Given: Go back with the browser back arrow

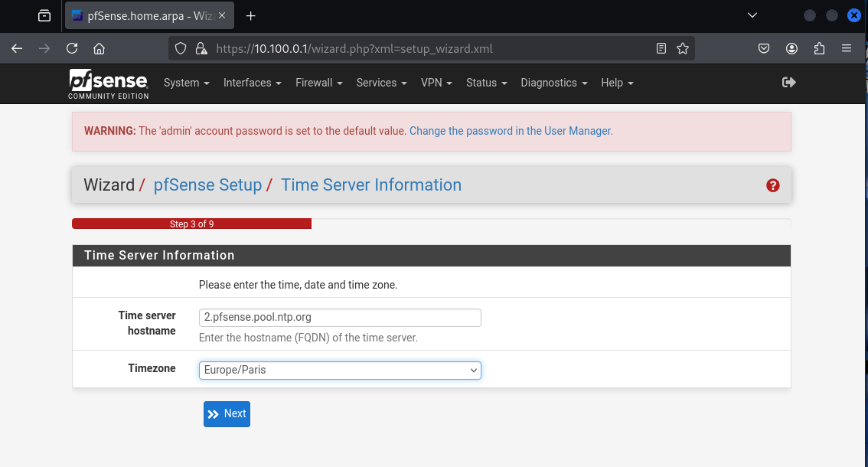Looking at the screenshot, I should tap(17, 49).
